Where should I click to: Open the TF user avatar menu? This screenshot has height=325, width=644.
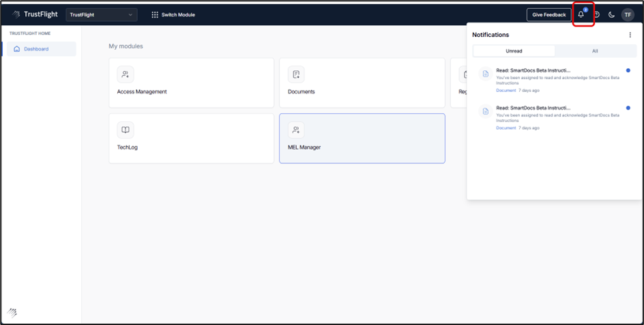(x=628, y=15)
